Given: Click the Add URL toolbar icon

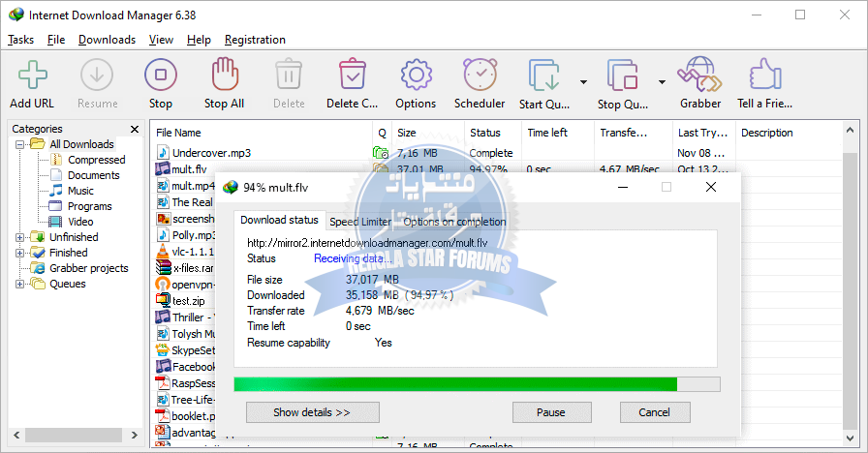Looking at the screenshot, I should coord(32,75).
